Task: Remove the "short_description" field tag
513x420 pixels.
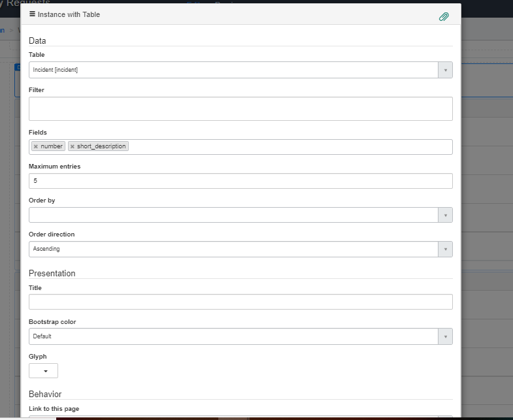Action: (73, 146)
